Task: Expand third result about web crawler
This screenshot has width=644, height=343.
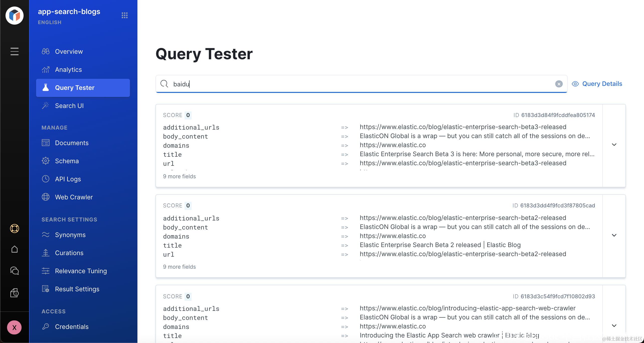Action: pos(614,326)
